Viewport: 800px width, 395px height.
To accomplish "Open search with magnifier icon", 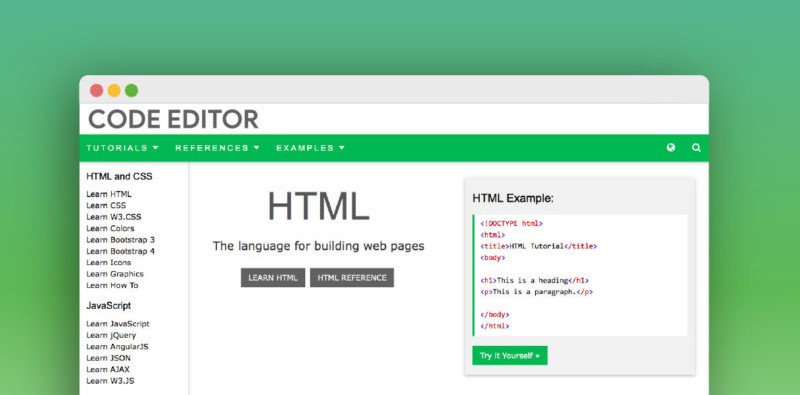I will (x=696, y=148).
